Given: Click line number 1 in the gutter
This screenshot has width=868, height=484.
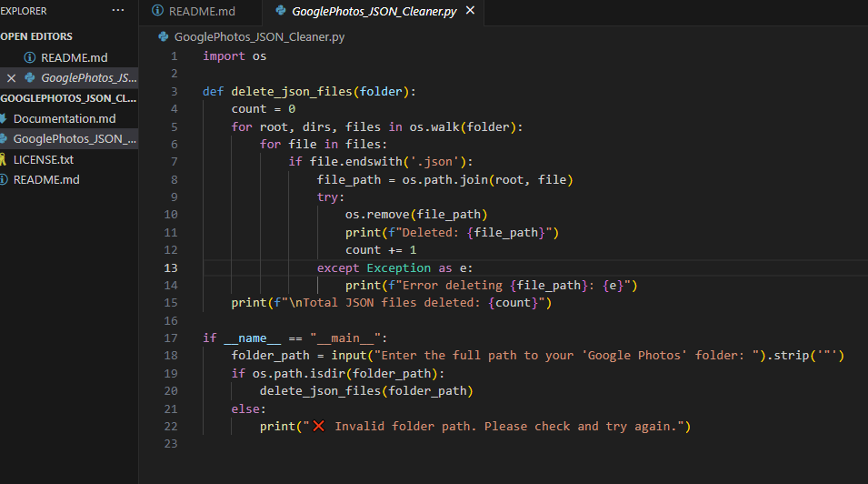Looking at the screenshot, I should (x=174, y=56).
